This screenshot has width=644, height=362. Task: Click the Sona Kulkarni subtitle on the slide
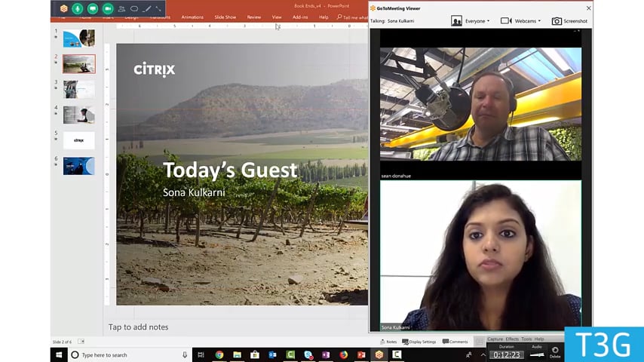coord(194,192)
